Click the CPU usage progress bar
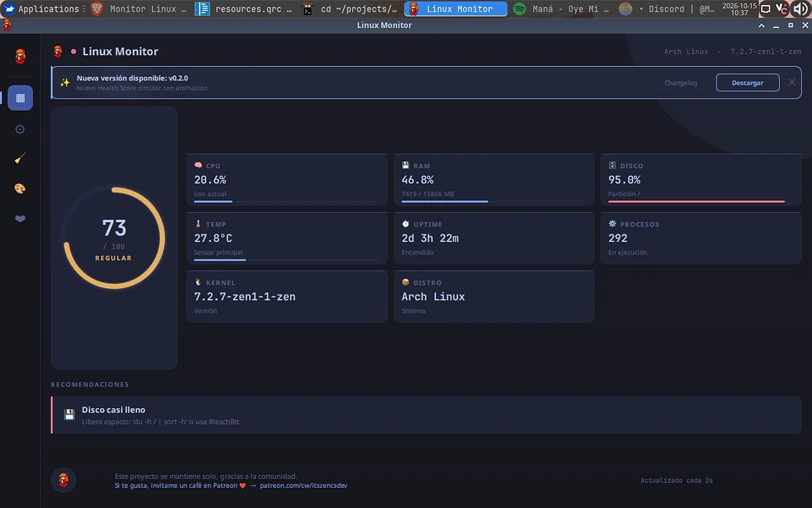The image size is (812, 508). pyautogui.click(x=287, y=201)
